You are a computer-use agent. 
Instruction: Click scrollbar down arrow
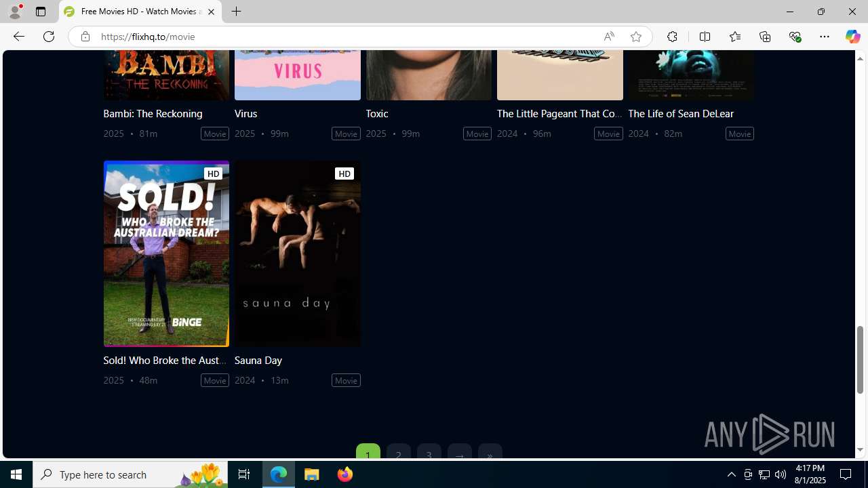tap(860, 450)
